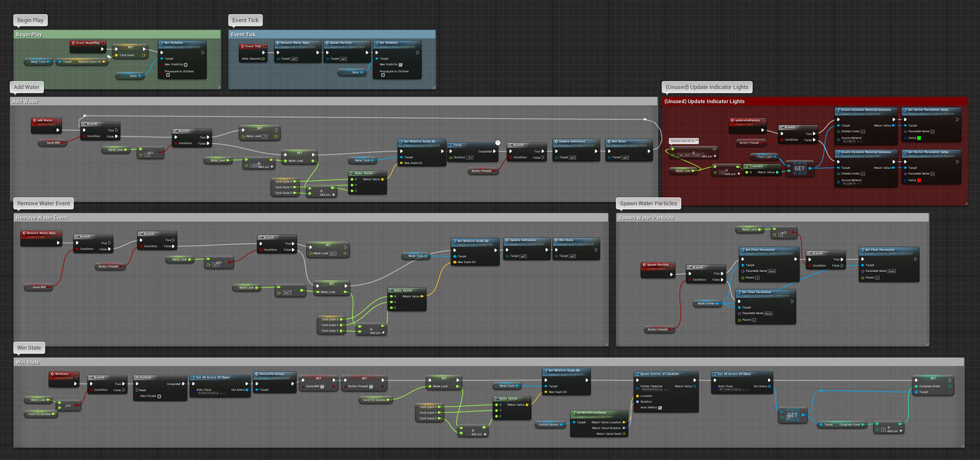This screenshot has height=460, width=980.
Task: Toggle Propagate to Children checkbox in Begin Play
Action: (x=168, y=75)
